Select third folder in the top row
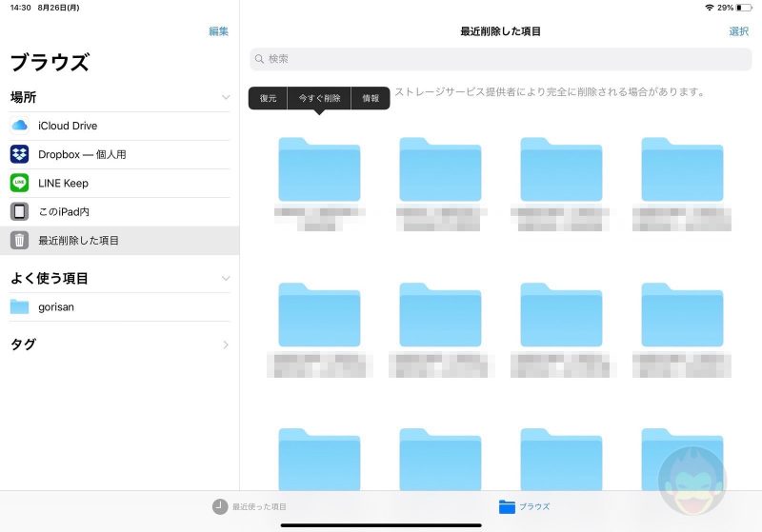This screenshot has height=532, width=762. (x=561, y=169)
